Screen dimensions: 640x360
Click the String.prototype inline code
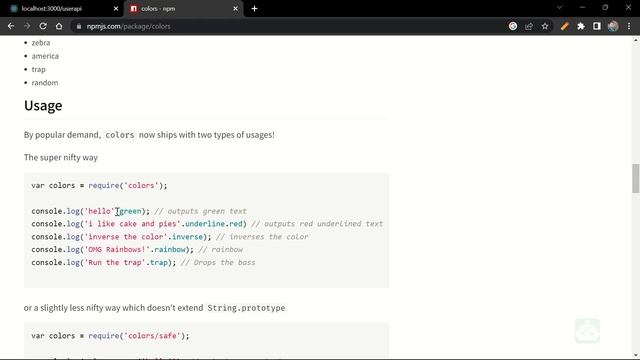(246, 308)
